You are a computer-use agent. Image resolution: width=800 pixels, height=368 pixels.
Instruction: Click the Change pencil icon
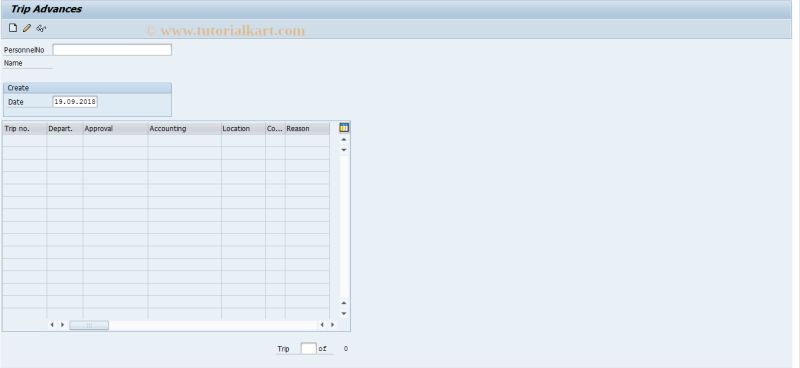coord(27,28)
